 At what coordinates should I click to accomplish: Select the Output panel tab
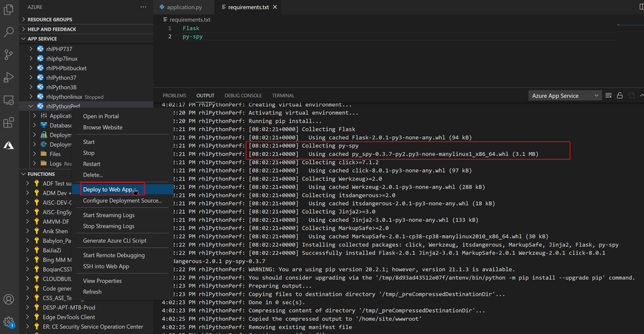click(x=205, y=96)
